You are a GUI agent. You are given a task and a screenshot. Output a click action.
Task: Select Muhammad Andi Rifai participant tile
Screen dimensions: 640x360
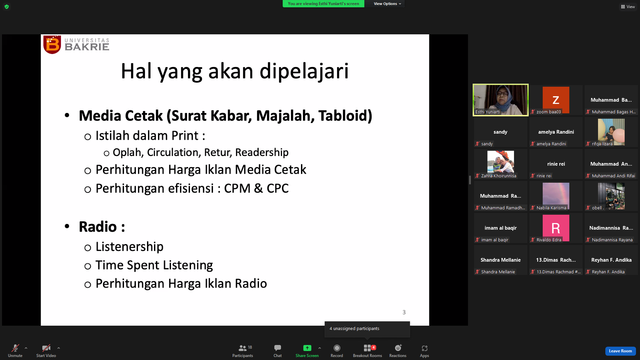(611, 164)
